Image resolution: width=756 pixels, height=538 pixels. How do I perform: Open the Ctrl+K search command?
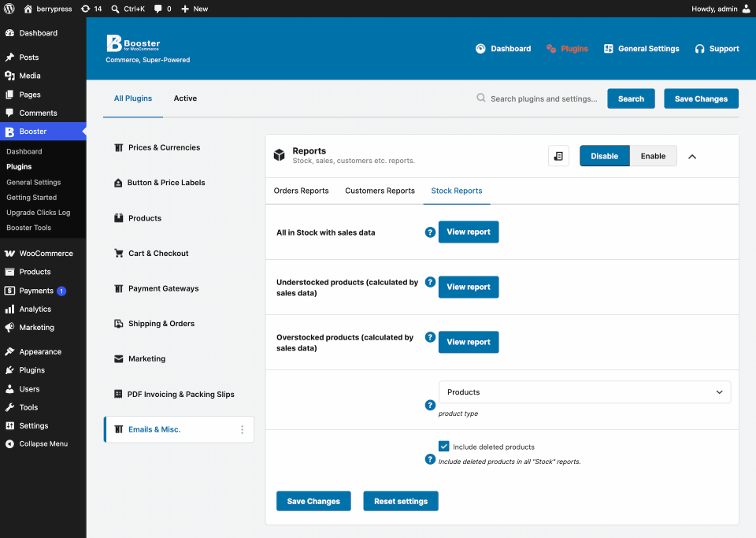[x=128, y=9]
